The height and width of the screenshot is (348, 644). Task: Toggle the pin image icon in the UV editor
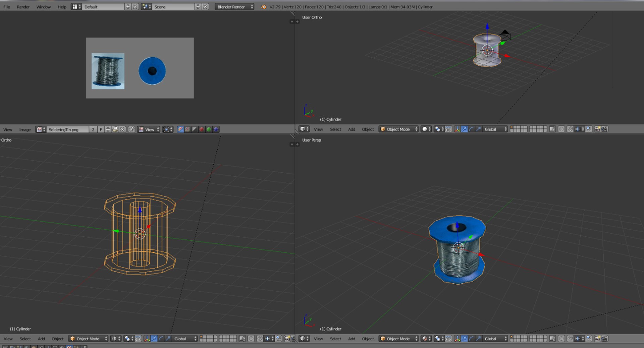point(131,129)
